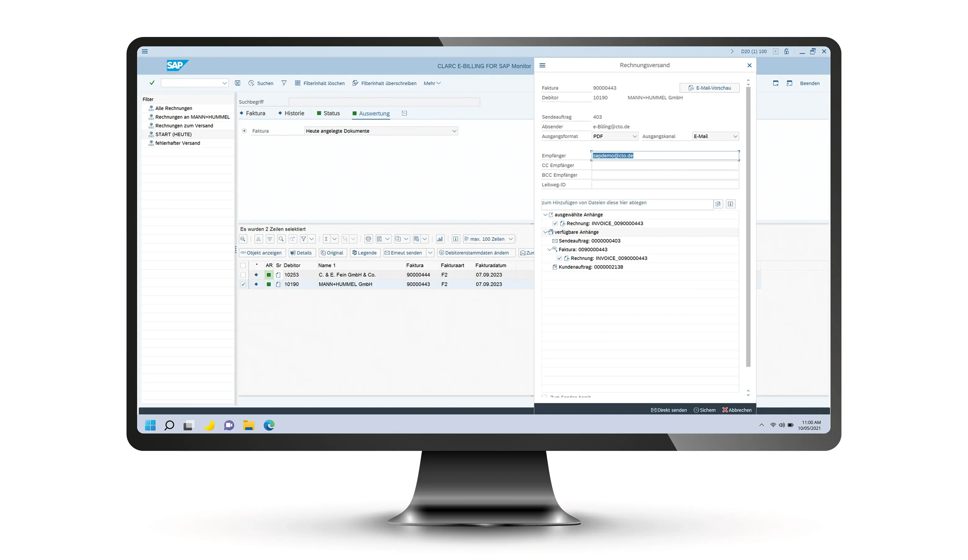Open the Ausgangskanal E-Mail dropdown

tap(735, 136)
